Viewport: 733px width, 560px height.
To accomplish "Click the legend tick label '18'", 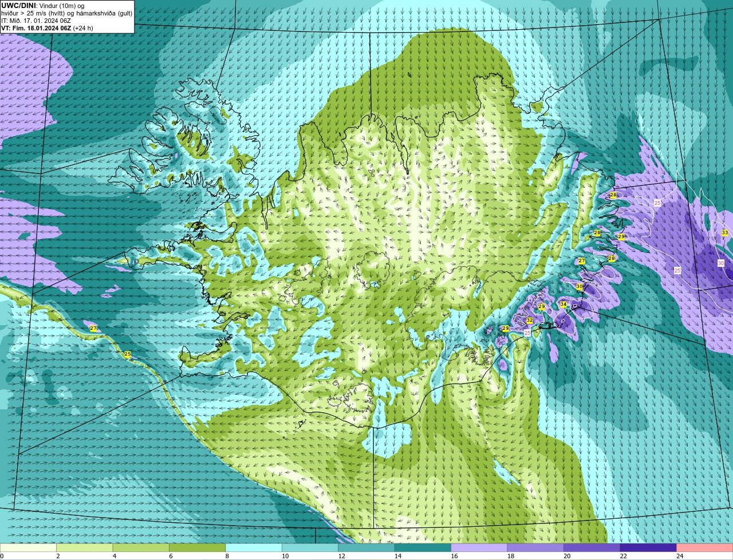I will point(510,556).
